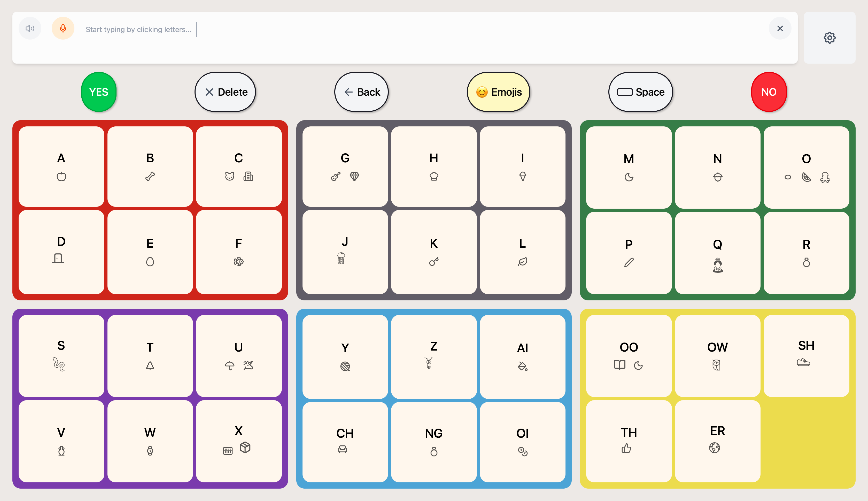Click the Back arrow button
The height and width of the screenshot is (501, 868).
(361, 92)
